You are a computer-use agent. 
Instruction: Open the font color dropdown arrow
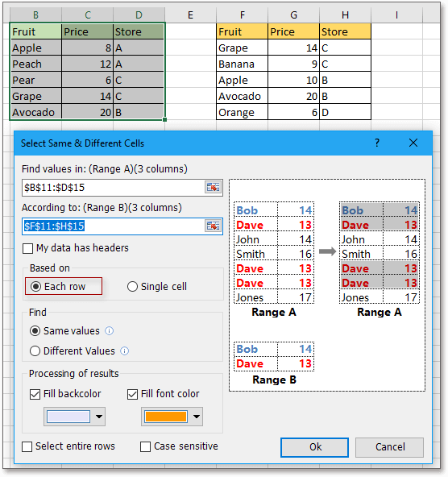[x=197, y=417]
